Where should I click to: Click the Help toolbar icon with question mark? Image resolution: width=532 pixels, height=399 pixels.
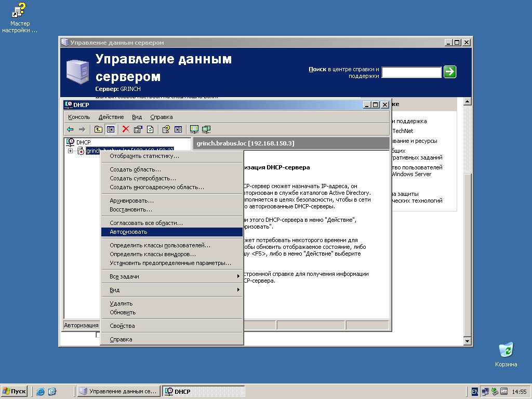166,129
